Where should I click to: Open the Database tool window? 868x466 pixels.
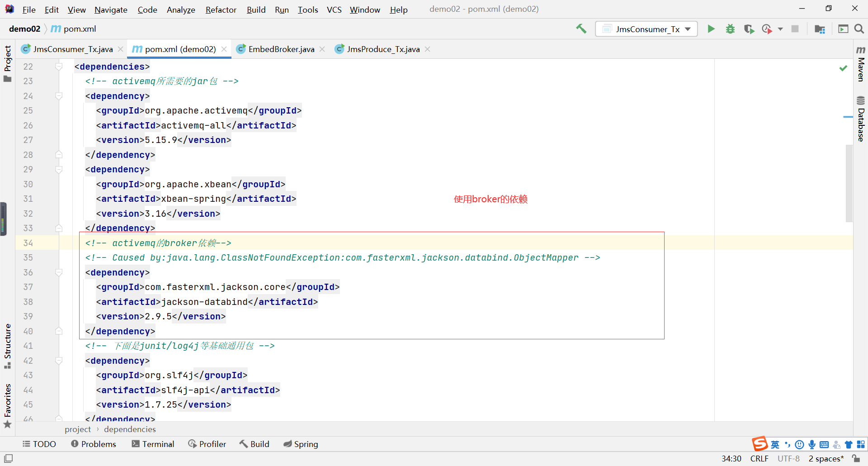pyautogui.click(x=861, y=119)
